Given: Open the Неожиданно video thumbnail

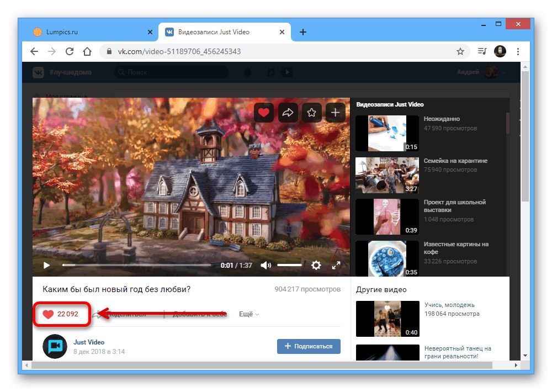Looking at the screenshot, I should pos(388,133).
